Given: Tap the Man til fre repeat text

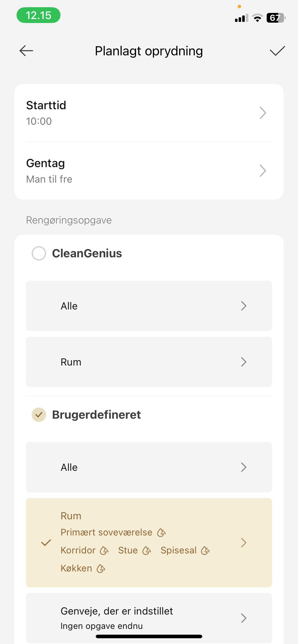Looking at the screenshot, I should pos(49,179).
